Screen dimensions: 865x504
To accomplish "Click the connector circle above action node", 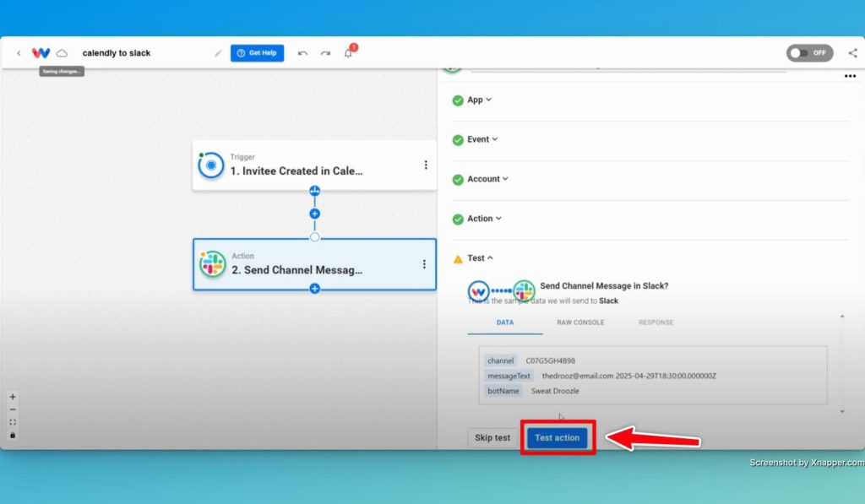I will click(314, 237).
